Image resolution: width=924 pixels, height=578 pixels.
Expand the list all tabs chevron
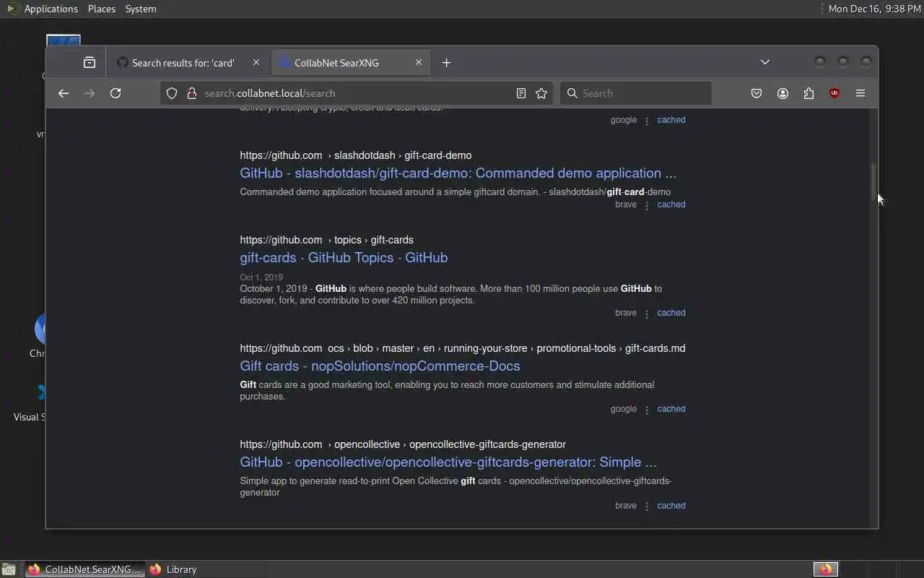pos(765,62)
